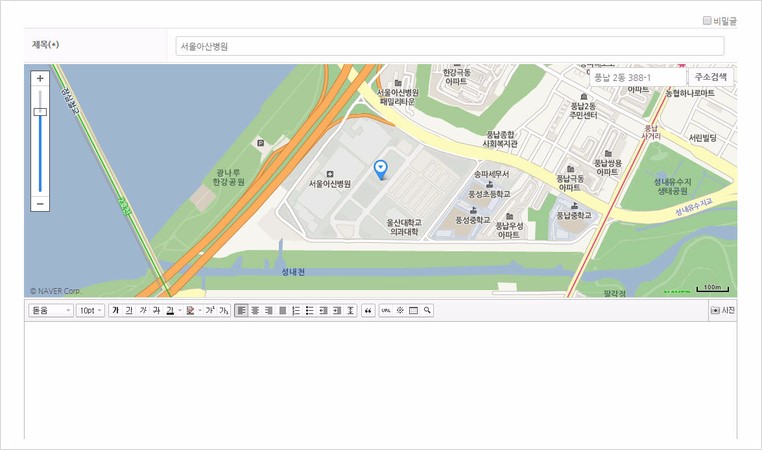Apply superscript formatting
This screenshot has width=762, height=450.
(210, 311)
